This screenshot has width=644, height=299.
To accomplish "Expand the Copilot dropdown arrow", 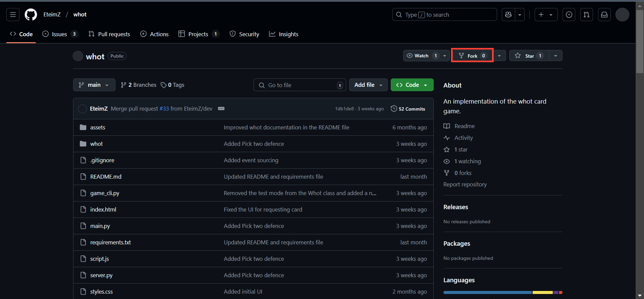I will pyautogui.click(x=520, y=15).
